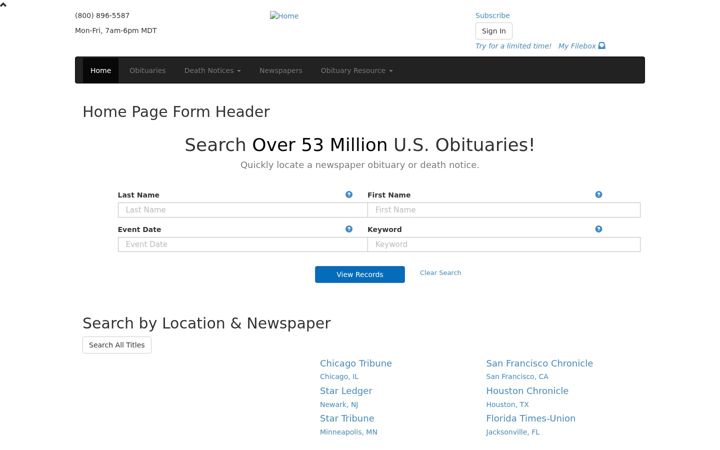Click the Search by Location & Newspaper heading
The height and width of the screenshot is (450, 720).
(x=207, y=323)
